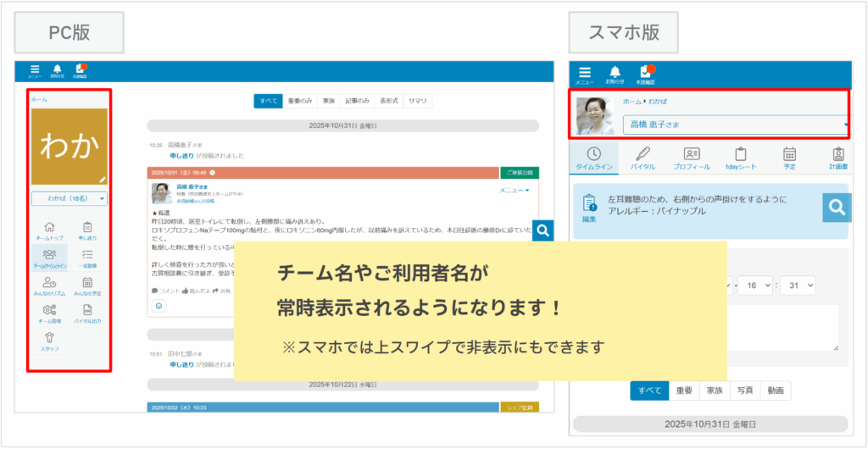Select プロフィール tab in smartphone version
The width and height of the screenshot is (868, 449).
692,158
